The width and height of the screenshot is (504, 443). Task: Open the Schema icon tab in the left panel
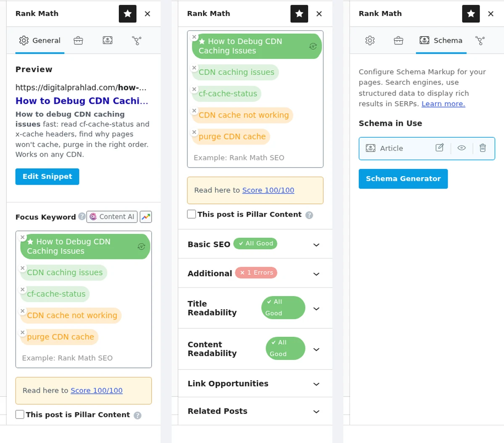[108, 40]
